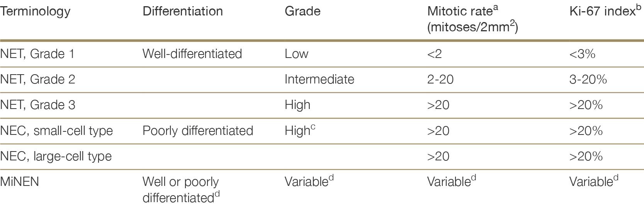Select the MiNEN terminology cell

[x=20, y=182]
